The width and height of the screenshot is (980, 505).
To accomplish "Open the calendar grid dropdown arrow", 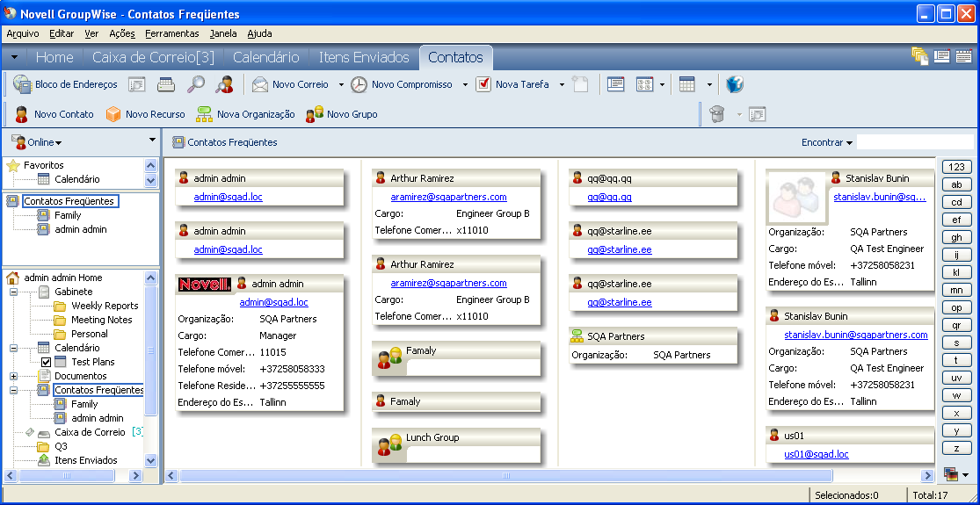I will coord(709,85).
